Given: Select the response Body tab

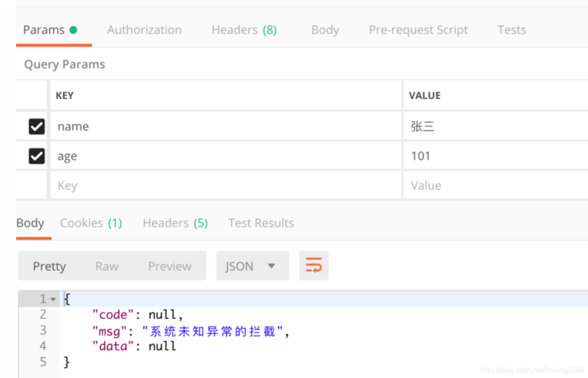Looking at the screenshot, I should point(30,223).
